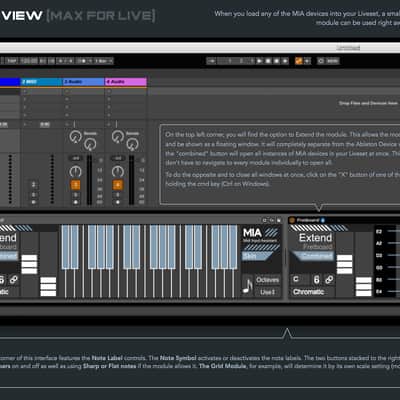The width and height of the screenshot is (400, 400).
Task: Select the 3 Audio track header
Action: click(84, 82)
